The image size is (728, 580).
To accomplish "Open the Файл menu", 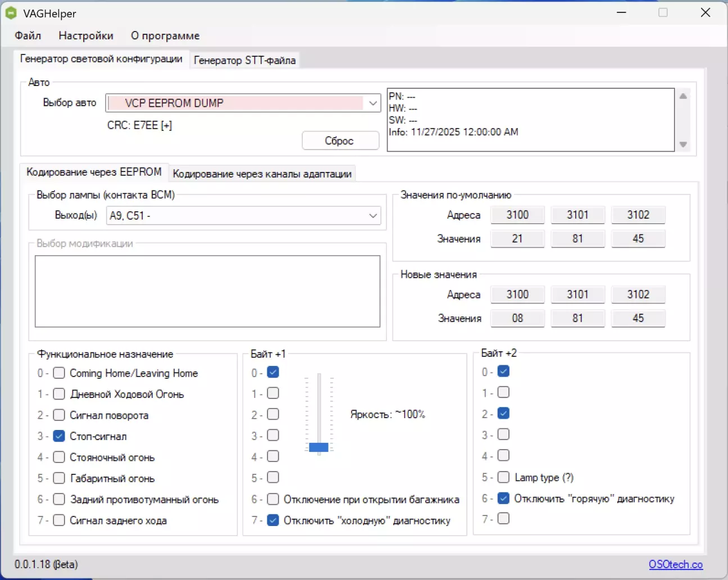I will pos(28,35).
